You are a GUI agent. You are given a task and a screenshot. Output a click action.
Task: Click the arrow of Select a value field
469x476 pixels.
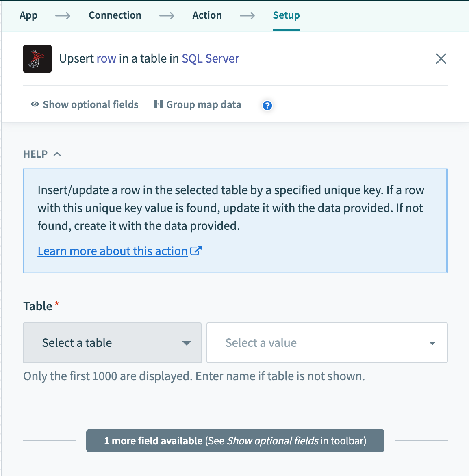click(432, 344)
